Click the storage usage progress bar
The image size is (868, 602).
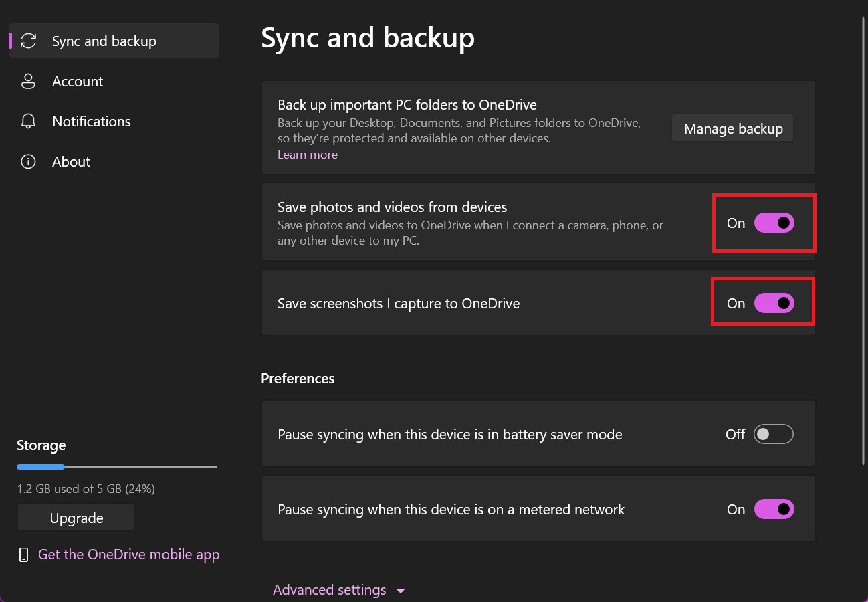pyautogui.click(x=117, y=466)
